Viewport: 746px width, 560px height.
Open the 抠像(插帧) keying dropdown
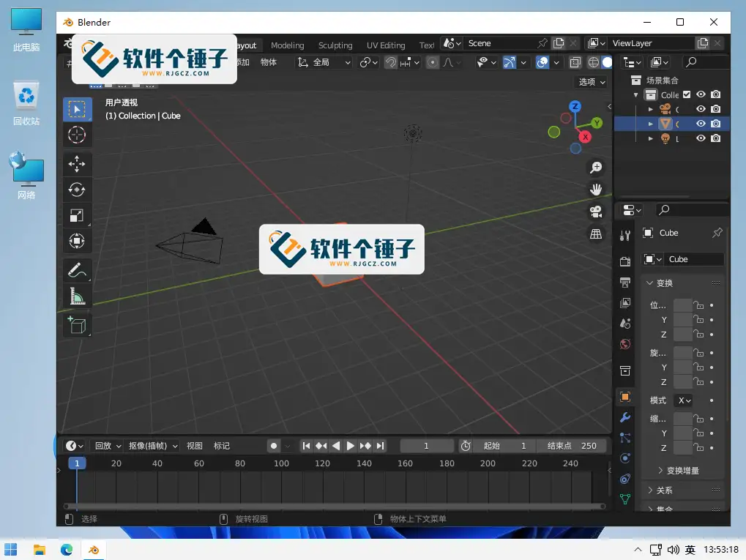(x=153, y=446)
